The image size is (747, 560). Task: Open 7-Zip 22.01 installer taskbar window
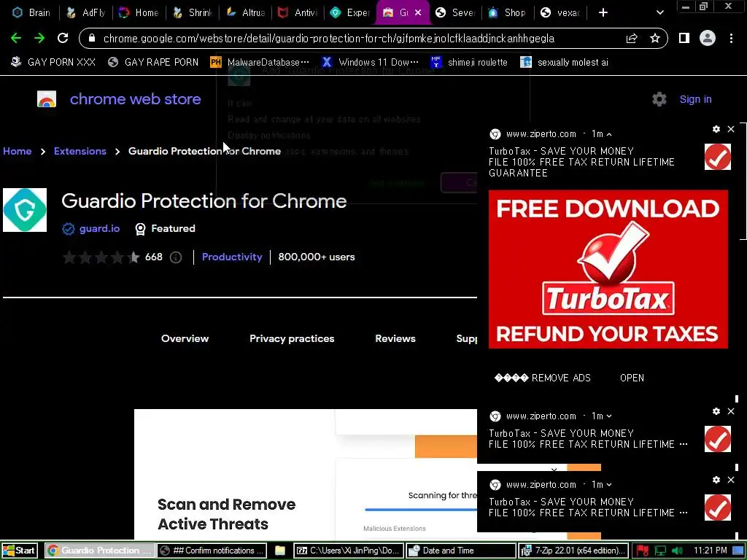coord(573,551)
